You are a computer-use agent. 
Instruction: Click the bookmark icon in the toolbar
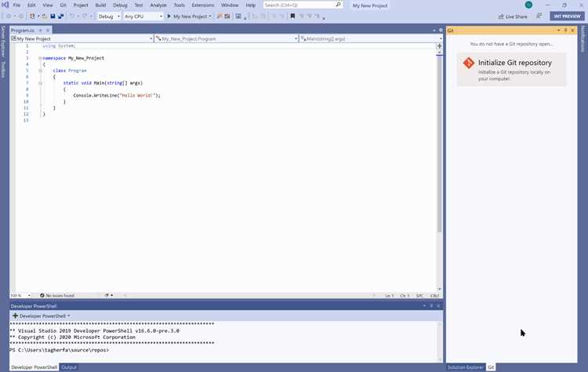click(x=292, y=16)
